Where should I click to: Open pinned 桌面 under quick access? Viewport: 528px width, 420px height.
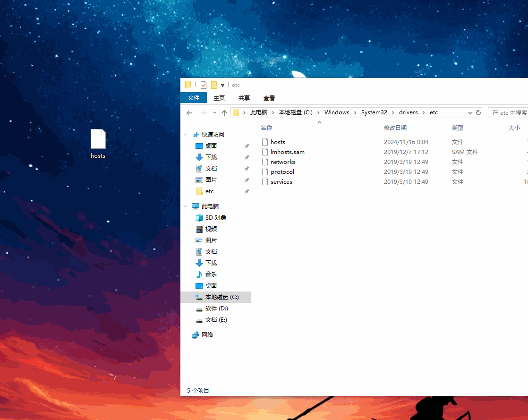coord(211,146)
